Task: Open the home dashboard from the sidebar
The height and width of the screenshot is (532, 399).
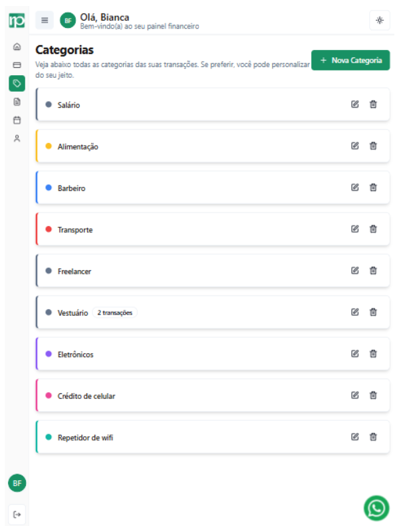Action: (17, 47)
